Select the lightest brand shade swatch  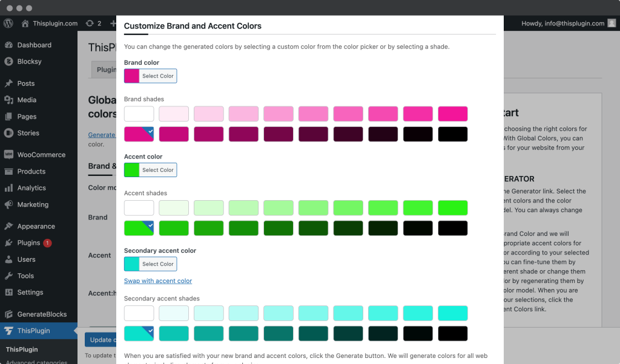click(x=139, y=114)
